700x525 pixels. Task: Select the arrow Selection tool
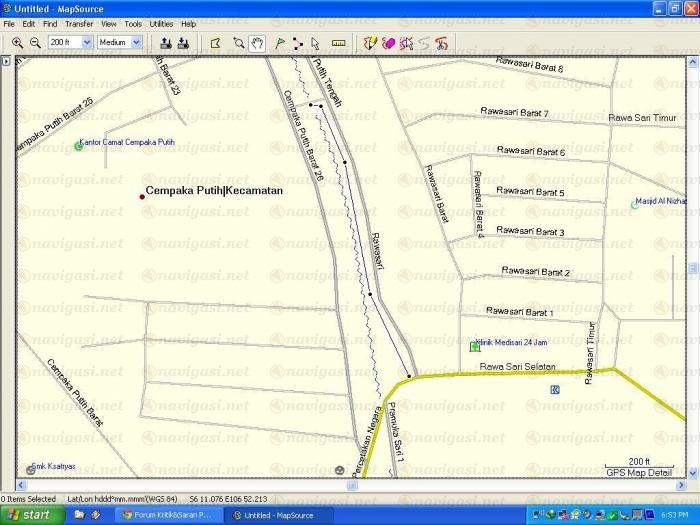pyautogui.click(x=315, y=43)
